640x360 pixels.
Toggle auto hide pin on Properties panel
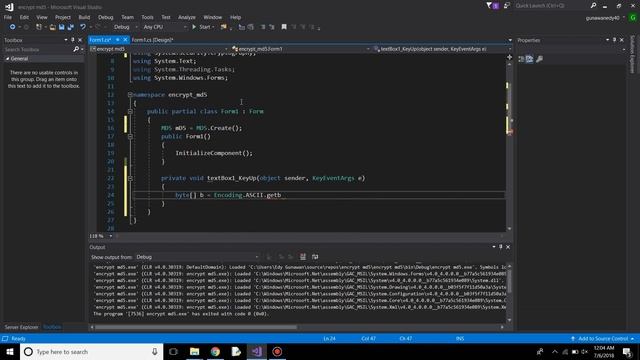point(614,40)
